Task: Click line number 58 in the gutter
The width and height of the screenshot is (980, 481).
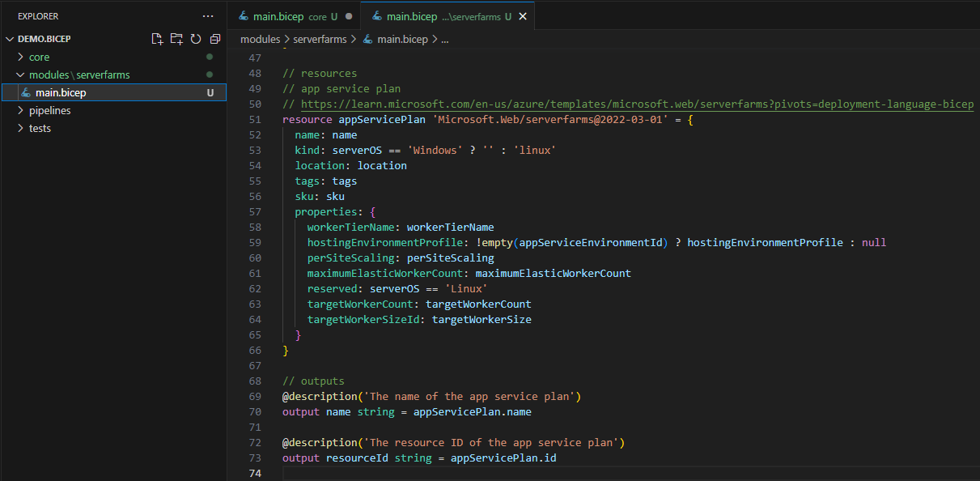Action: [x=255, y=227]
